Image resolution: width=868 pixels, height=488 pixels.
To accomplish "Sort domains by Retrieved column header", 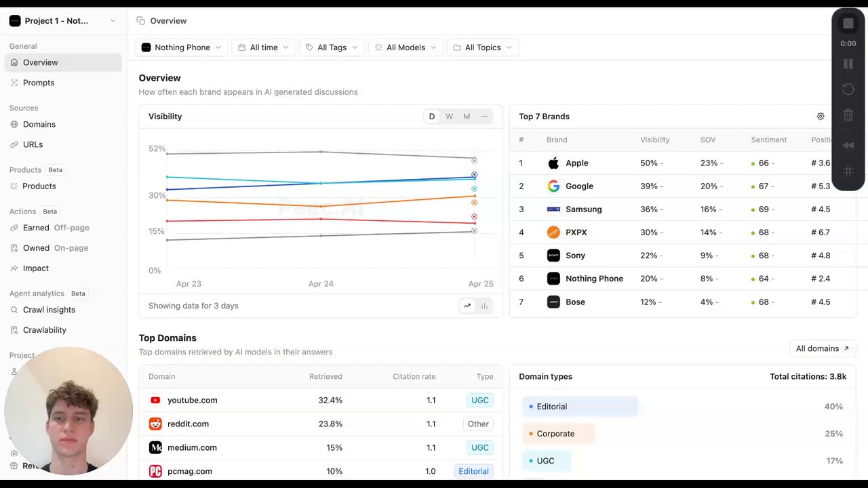I will click(325, 377).
